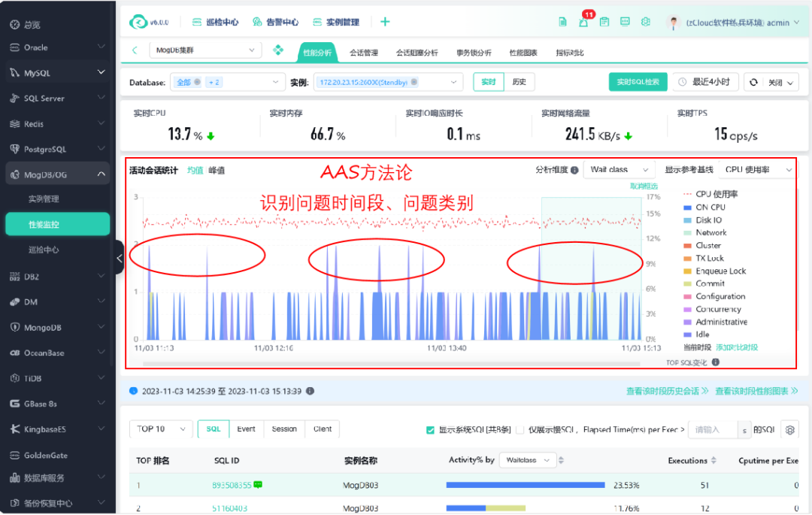This screenshot has width=812, height=515.
Task: Uncheck 显示系统SQL [共8条]
Action: click(x=430, y=429)
